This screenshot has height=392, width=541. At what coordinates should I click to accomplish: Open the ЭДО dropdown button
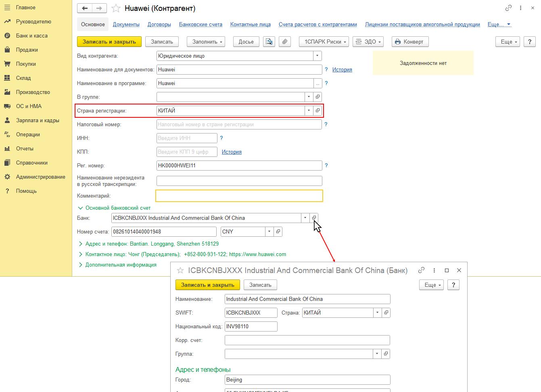point(368,42)
